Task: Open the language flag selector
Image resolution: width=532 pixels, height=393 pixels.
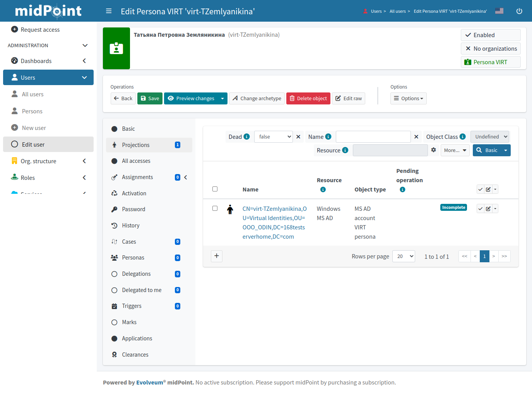Action: click(499, 11)
